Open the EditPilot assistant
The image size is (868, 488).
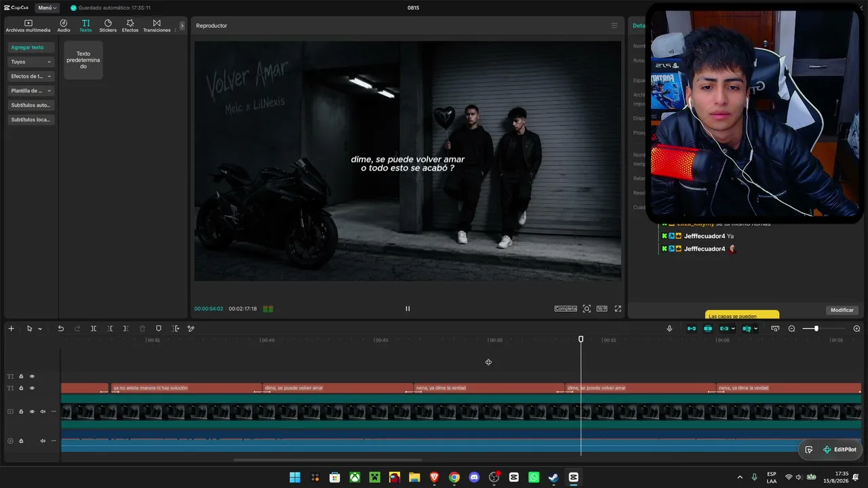(x=840, y=449)
